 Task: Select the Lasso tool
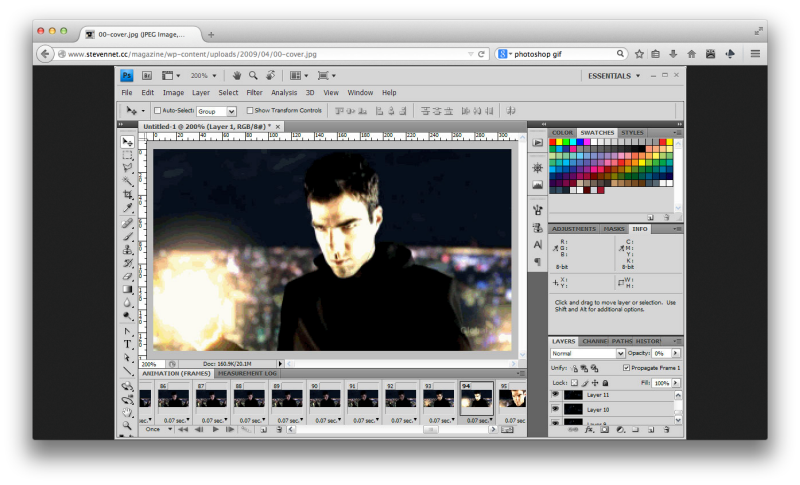click(x=128, y=169)
